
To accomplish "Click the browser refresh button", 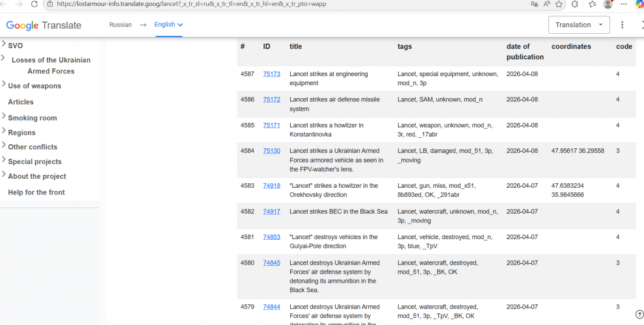I will coord(34,4).
